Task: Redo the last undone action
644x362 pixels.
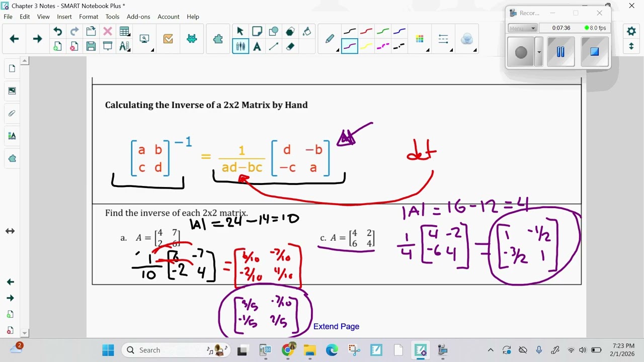Action: (74, 31)
